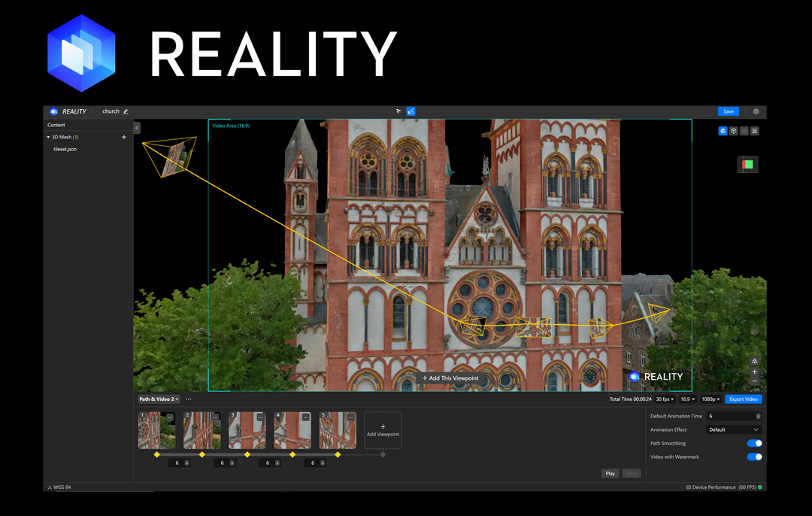Open viewpoint 1's overflow menu on its thumbnail
The image size is (812, 516).
click(170, 417)
